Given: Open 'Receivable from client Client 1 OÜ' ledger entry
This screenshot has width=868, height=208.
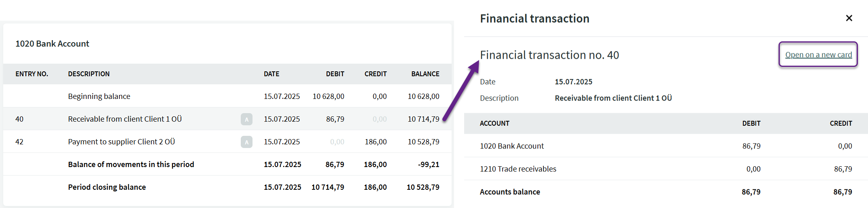Looking at the screenshot, I should click(x=125, y=119).
